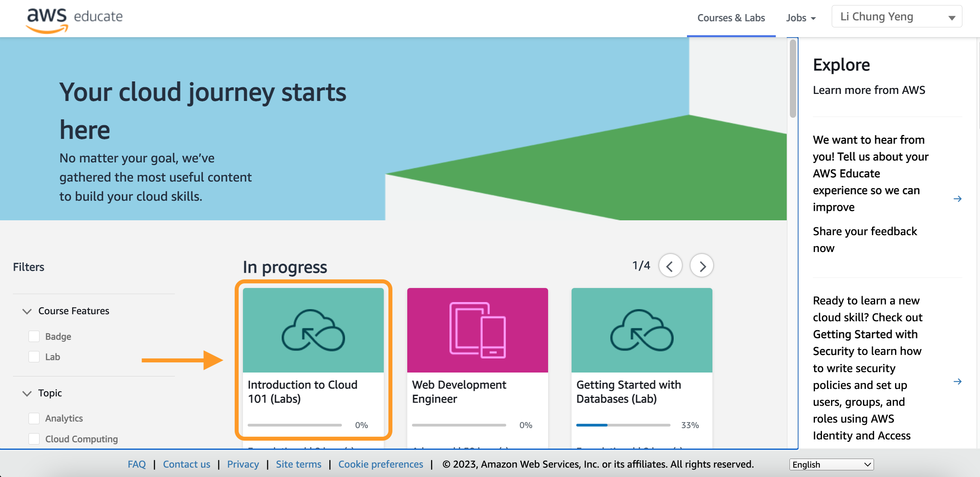The image size is (980, 477).
Task: Click the devices icon on Web Development Engineer
Action: [x=477, y=330]
